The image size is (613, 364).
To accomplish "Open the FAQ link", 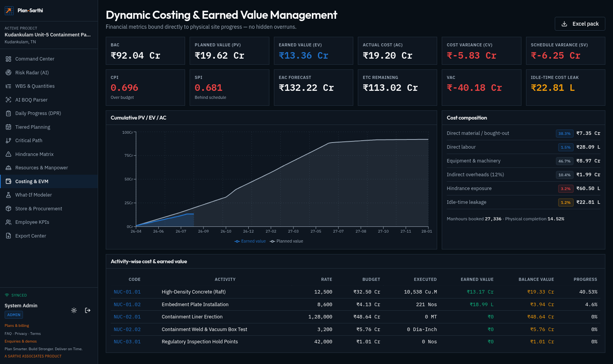I will [8, 334].
